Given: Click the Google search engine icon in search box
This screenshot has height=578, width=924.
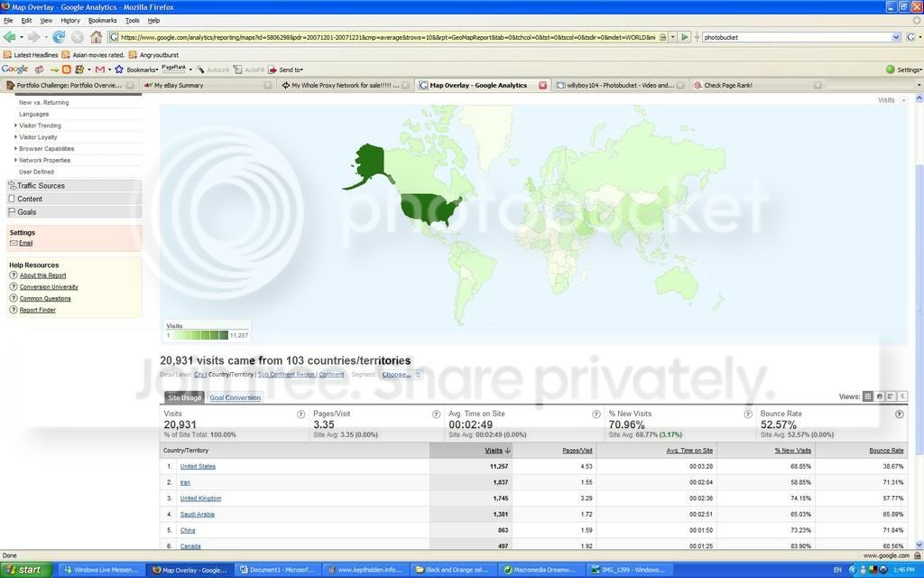Looking at the screenshot, I should click(910, 37).
